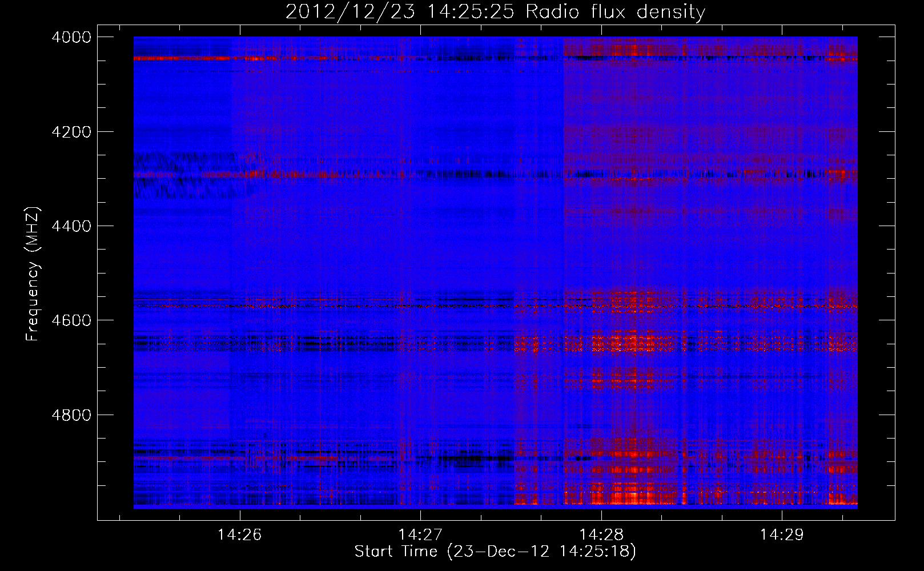Click the 4000 frequency tick label

[x=71, y=37]
